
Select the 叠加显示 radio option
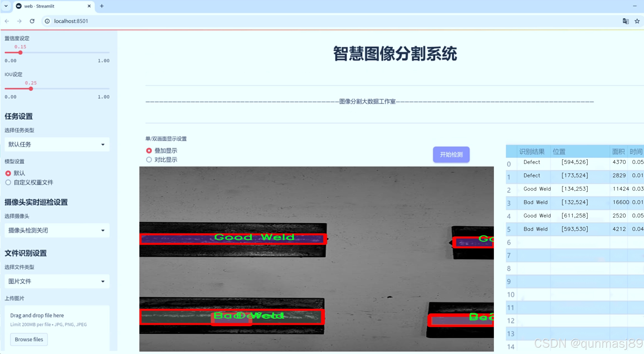[x=149, y=151]
